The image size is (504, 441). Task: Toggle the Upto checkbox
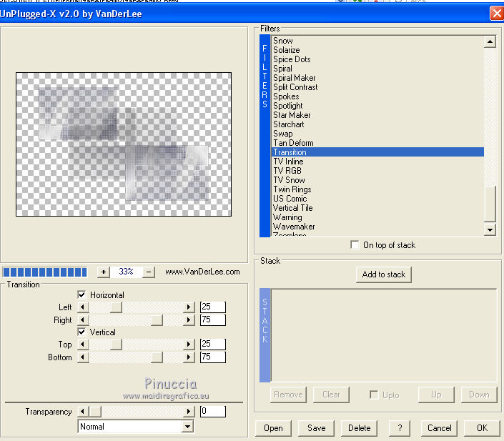[374, 395]
